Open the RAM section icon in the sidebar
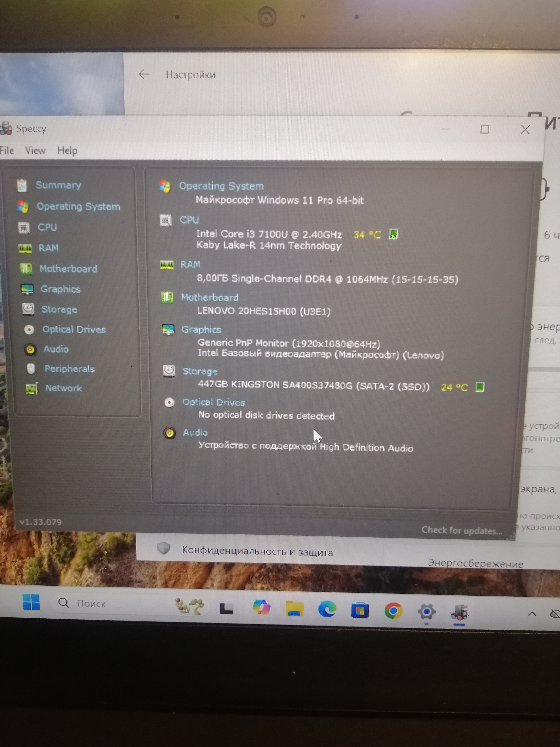The width and height of the screenshot is (560, 747). 25,248
